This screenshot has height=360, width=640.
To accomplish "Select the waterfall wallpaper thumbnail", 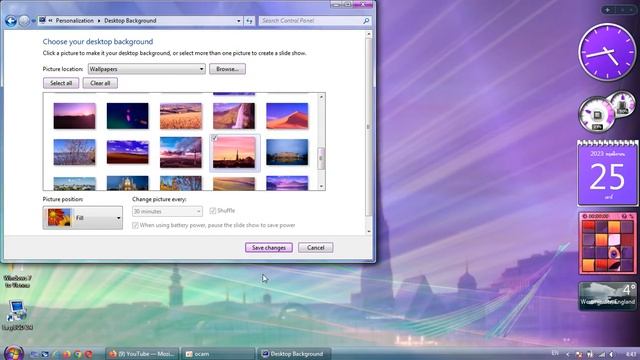I will pos(234,116).
